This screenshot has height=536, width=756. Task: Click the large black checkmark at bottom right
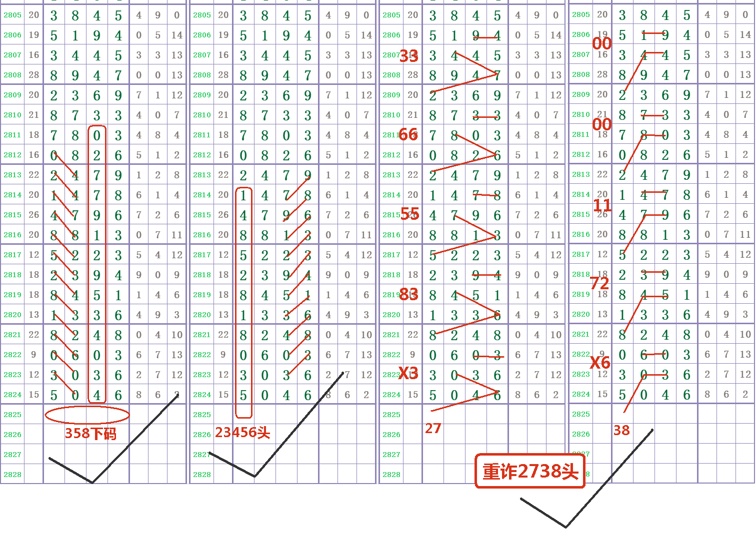pos(565,525)
